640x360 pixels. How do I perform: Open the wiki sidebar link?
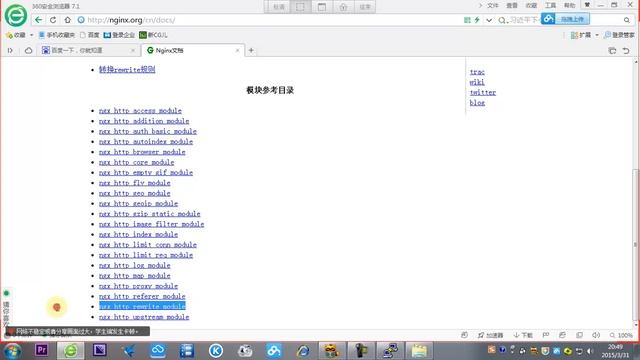pos(477,82)
